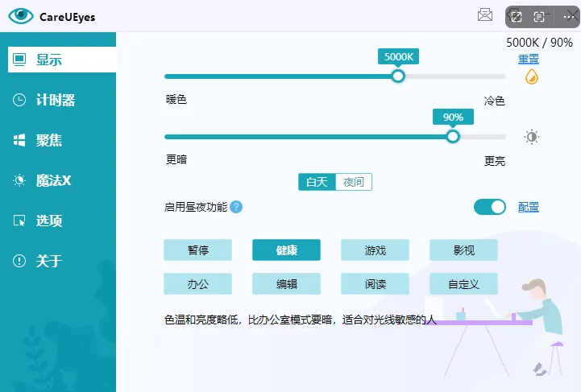Open the mail feedback envelope icon
This screenshot has height=392, width=581.
pyautogui.click(x=484, y=15)
